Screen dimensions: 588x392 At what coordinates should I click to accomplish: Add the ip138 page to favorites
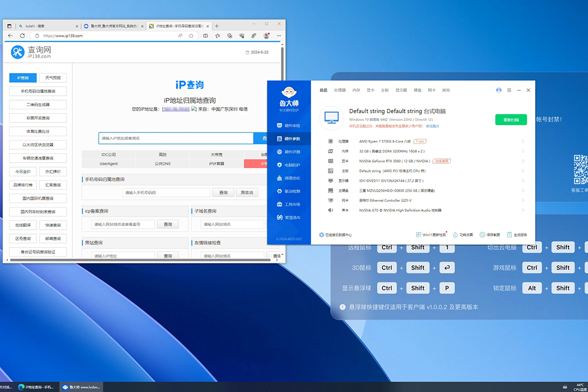[191, 35]
